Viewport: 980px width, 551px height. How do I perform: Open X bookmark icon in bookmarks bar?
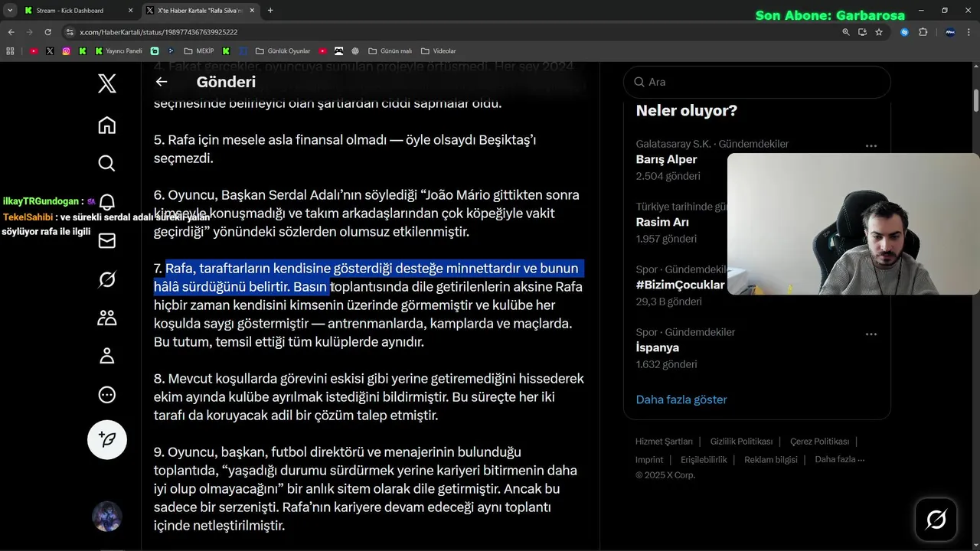click(x=50, y=51)
